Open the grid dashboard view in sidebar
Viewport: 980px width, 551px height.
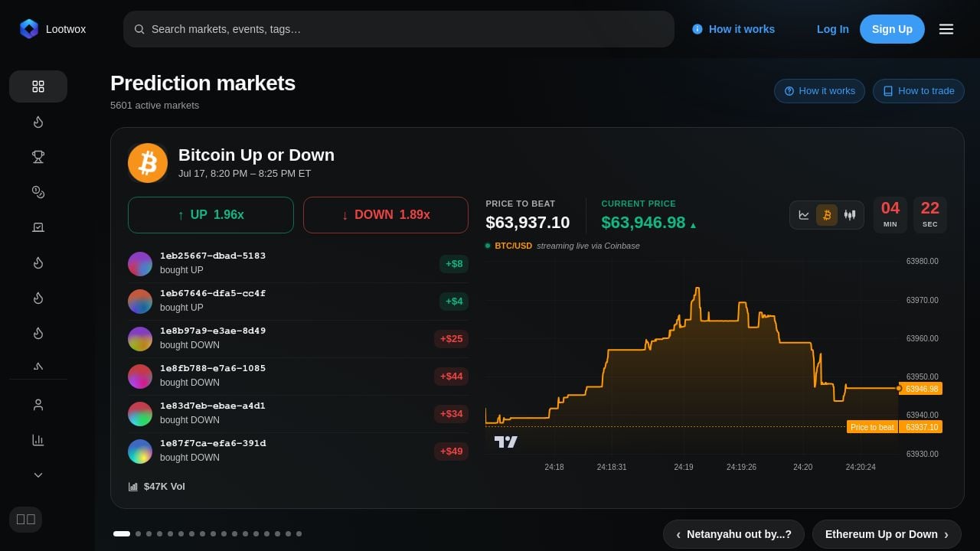[38, 86]
